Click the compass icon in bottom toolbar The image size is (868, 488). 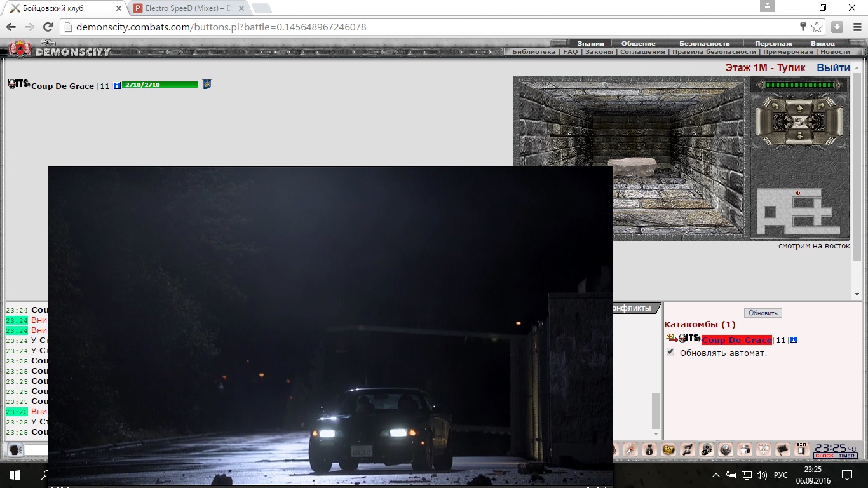(x=630, y=449)
